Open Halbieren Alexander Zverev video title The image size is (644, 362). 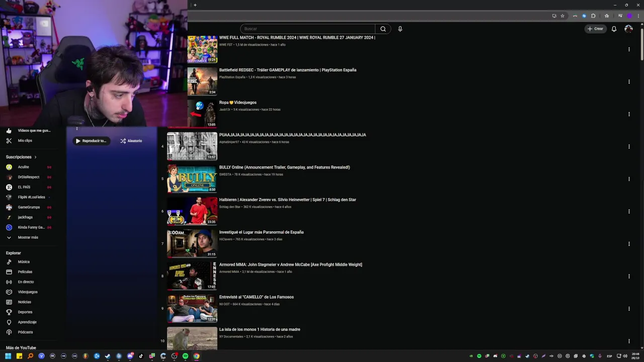287,200
